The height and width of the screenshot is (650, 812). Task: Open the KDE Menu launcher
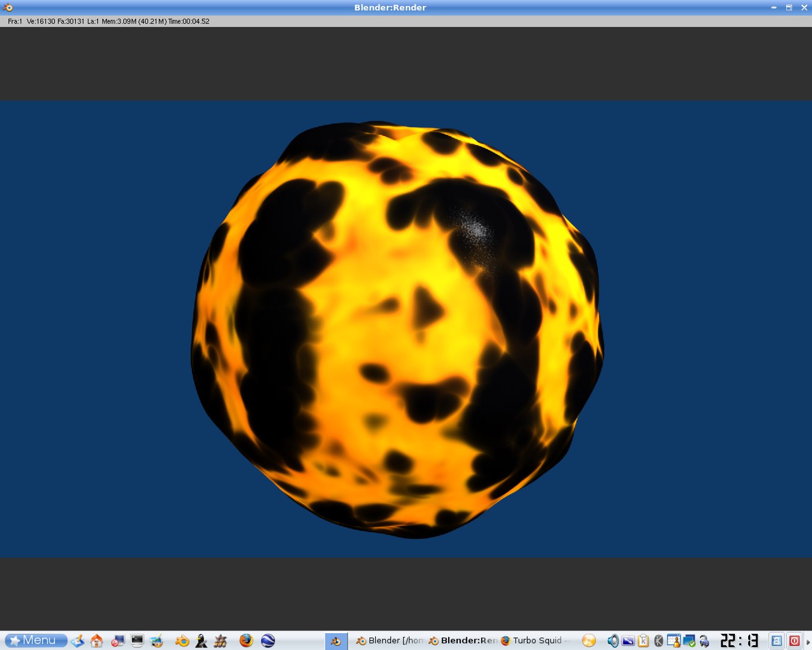(35, 640)
